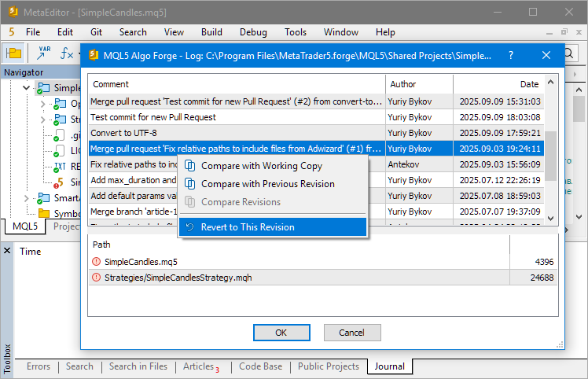Switch to the Project navigator tab
Image resolution: width=588 pixels, height=379 pixels.
(67, 226)
